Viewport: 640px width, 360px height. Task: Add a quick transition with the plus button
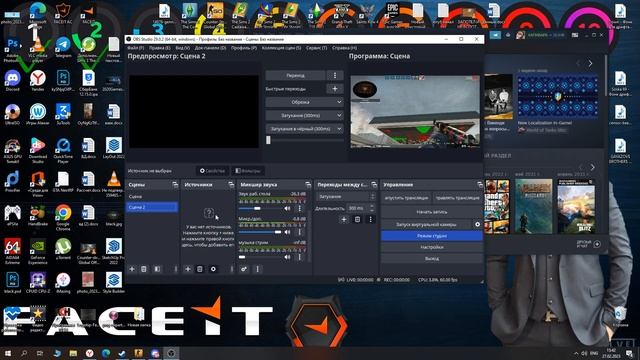point(335,89)
